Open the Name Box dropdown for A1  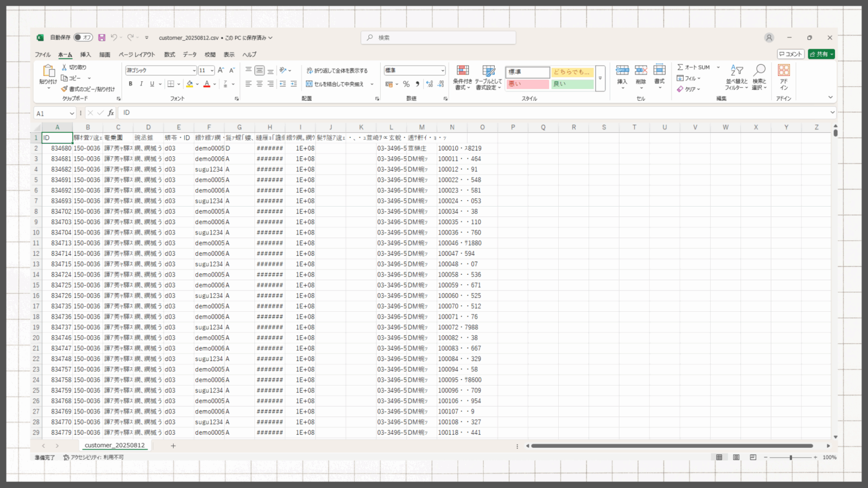point(72,113)
